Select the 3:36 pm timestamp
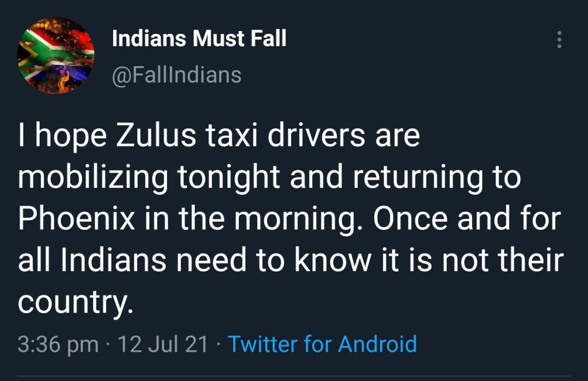Viewport: 588px width, 381px height. pyautogui.click(x=58, y=344)
